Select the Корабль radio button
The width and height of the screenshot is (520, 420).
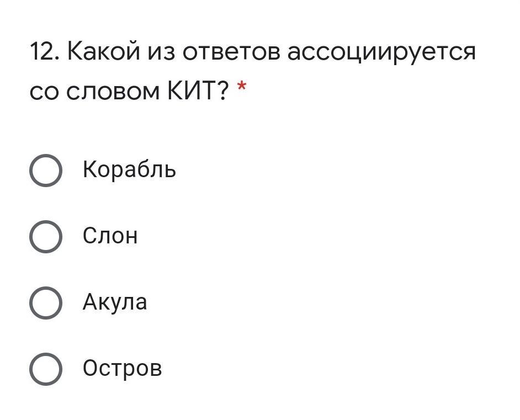pyautogui.click(x=46, y=171)
